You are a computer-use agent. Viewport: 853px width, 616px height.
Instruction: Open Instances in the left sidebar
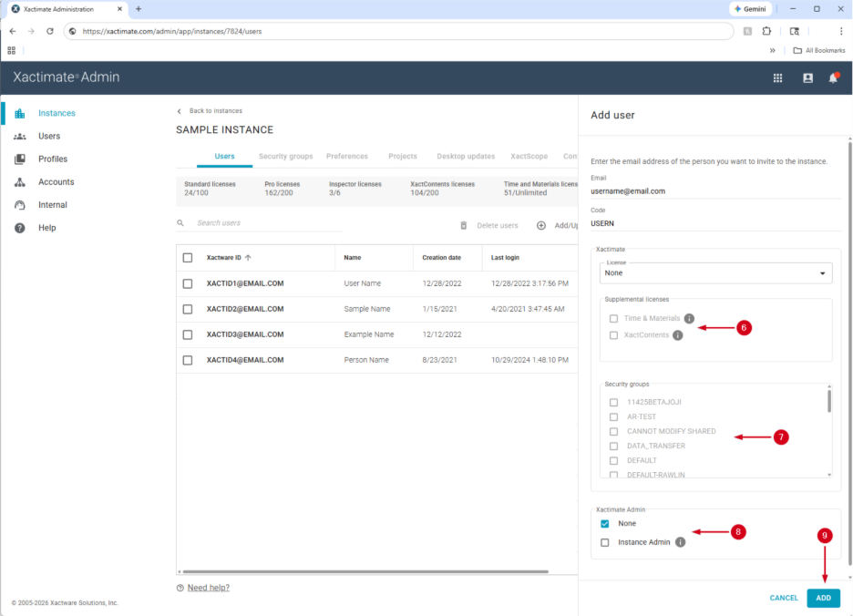57,113
